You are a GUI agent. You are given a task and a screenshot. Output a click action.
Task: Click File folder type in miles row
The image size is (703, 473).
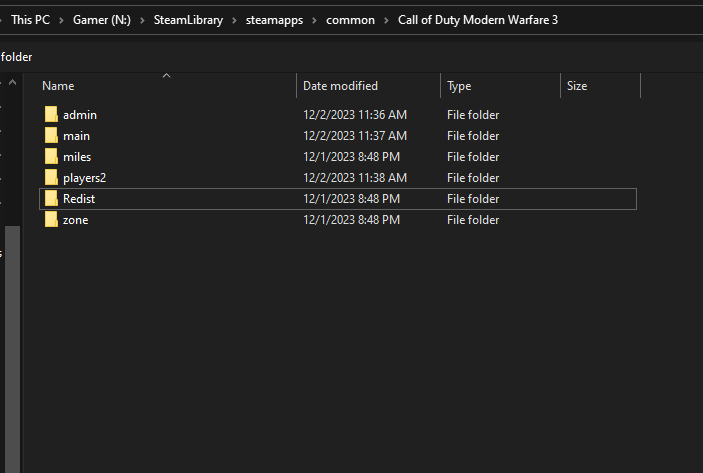pyautogui.click(x=473, y=157)
